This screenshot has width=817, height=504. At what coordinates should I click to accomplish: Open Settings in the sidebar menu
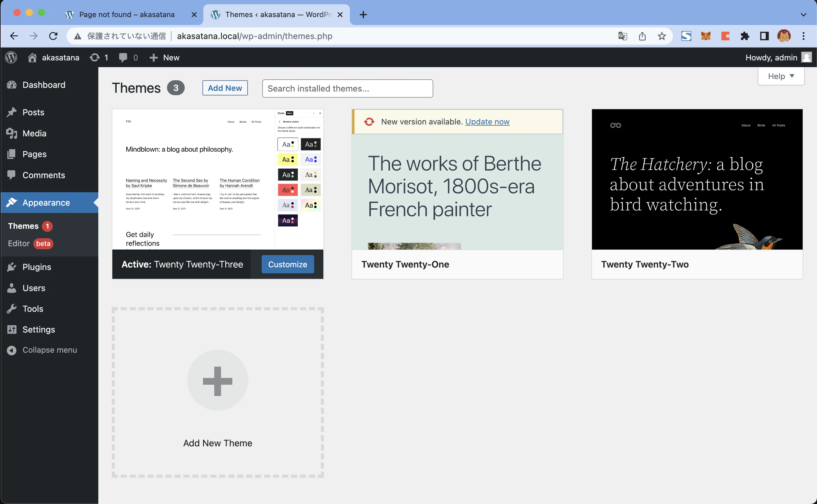pyautogui.click(x=39, y=329)
